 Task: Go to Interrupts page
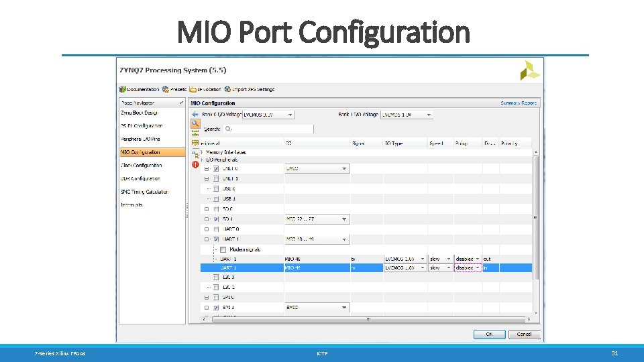[132, 205]
